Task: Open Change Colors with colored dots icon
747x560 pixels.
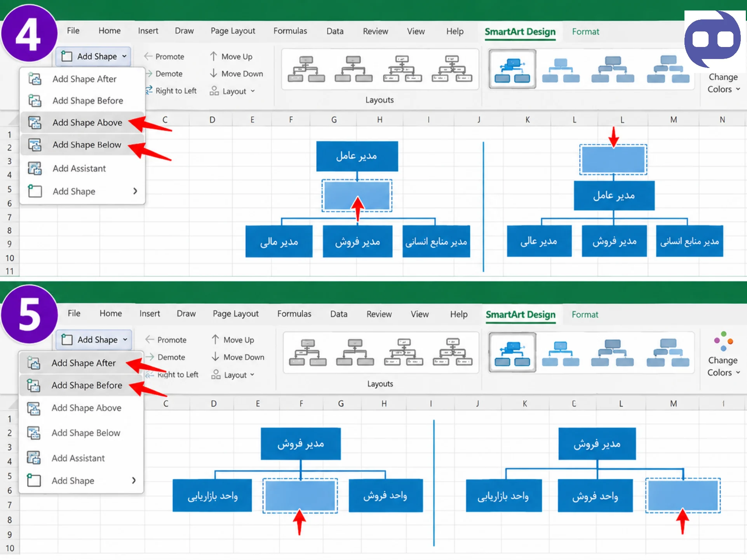Action: click(723, 354)
